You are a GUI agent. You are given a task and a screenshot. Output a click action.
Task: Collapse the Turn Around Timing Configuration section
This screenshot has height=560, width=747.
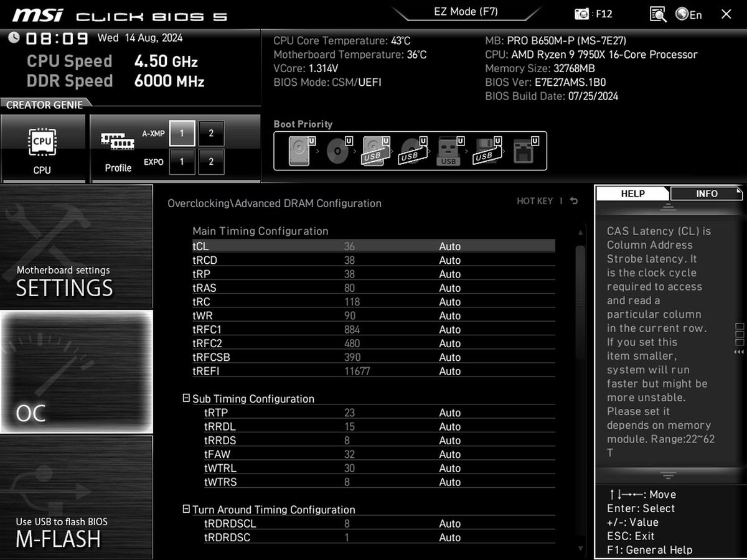186,509
